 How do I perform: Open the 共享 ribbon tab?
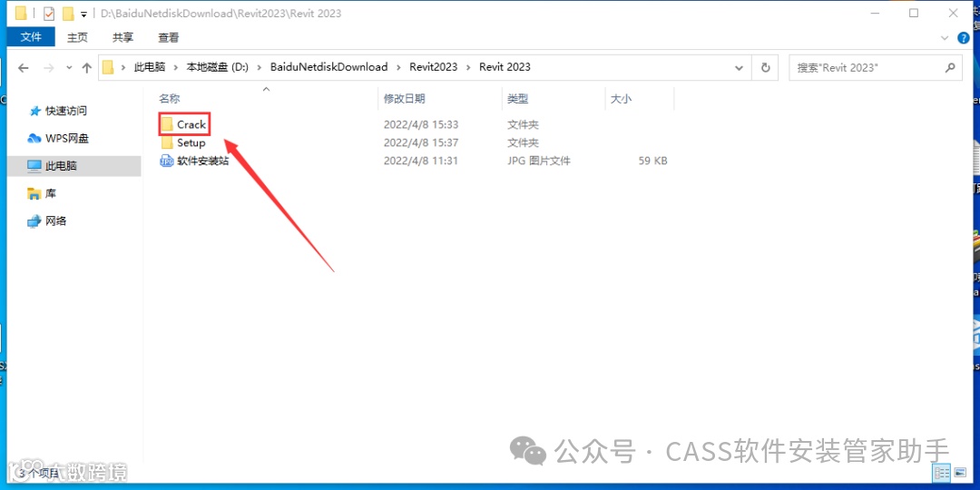tap(122, 37)
